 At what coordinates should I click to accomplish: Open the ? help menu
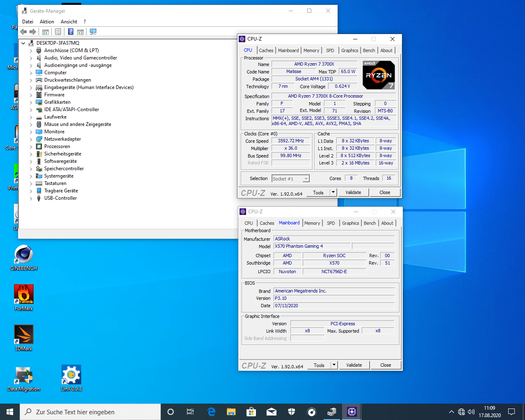84,22
